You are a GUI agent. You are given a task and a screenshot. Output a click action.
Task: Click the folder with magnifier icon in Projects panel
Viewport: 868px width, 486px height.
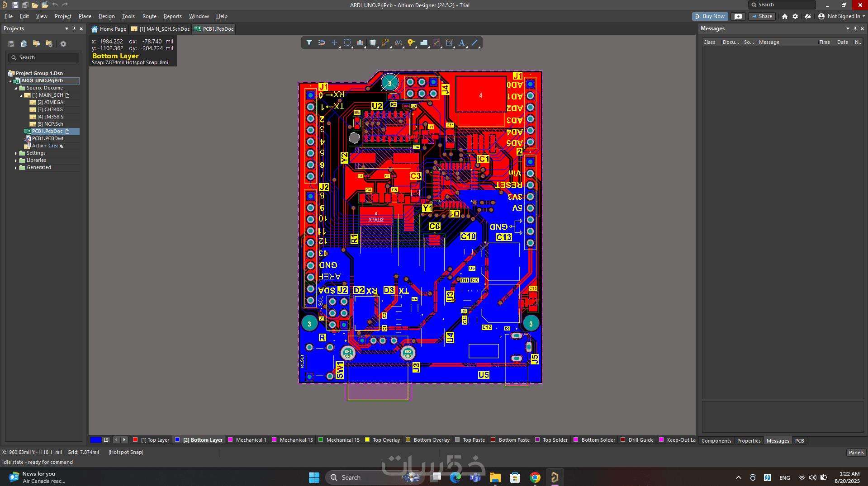[36, 44]
